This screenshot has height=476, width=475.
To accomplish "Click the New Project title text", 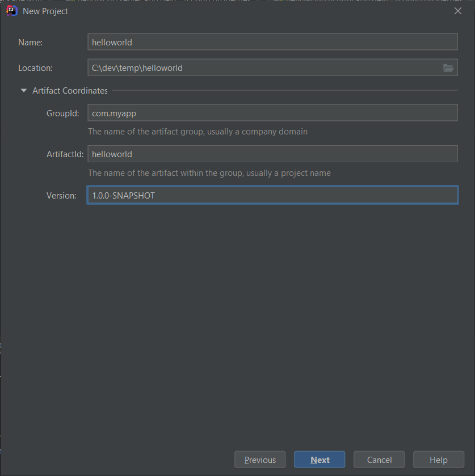I will pyautogui.click(x=45, y=11).
